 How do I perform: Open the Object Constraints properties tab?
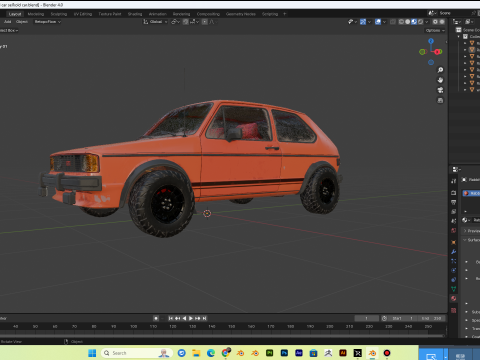pyautogui.click(x=454, y=280)
